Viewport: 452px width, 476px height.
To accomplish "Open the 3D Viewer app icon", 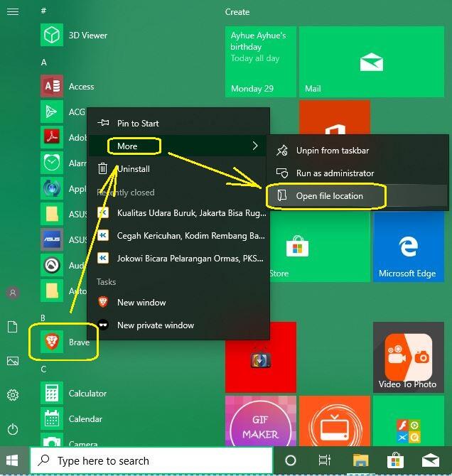I will click(52, 35).
